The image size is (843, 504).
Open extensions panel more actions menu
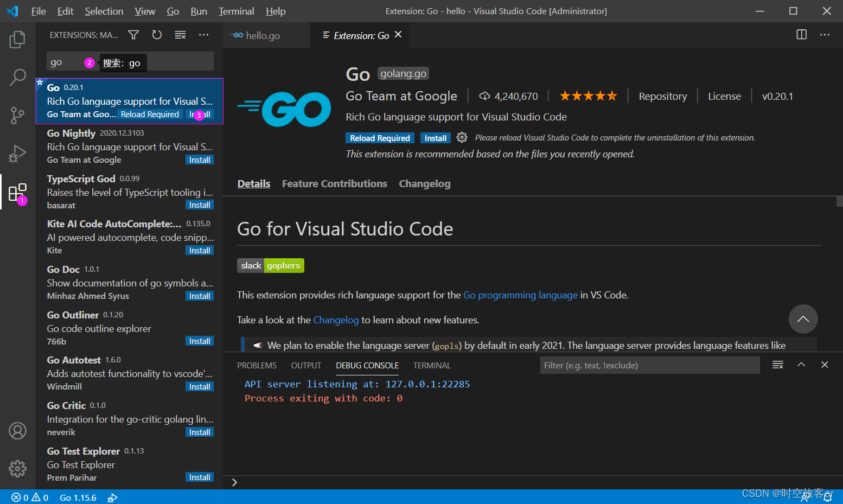203,35
